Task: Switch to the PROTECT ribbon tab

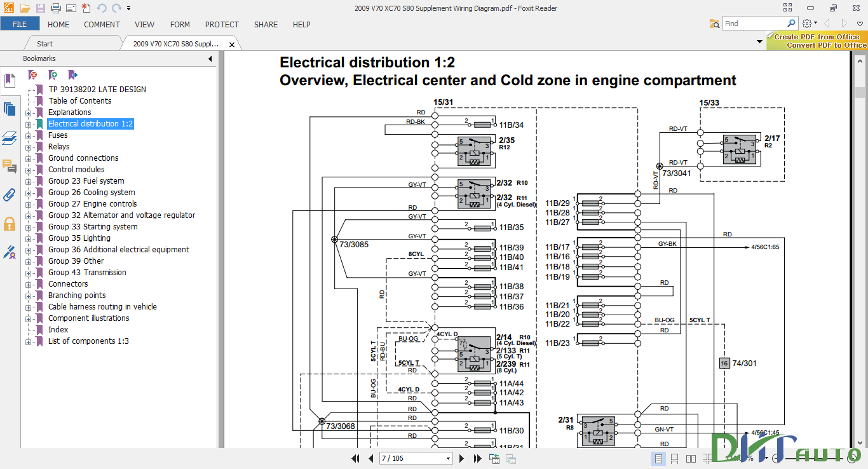Action: (x=222, y=24)
